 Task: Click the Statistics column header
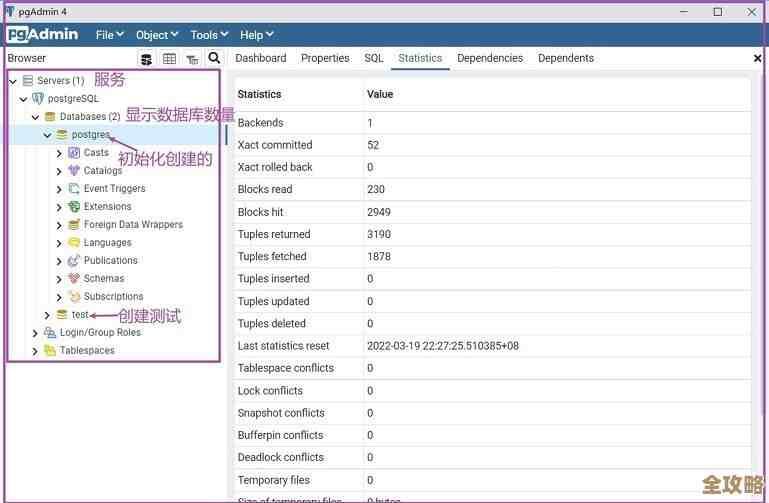point(259,94)
